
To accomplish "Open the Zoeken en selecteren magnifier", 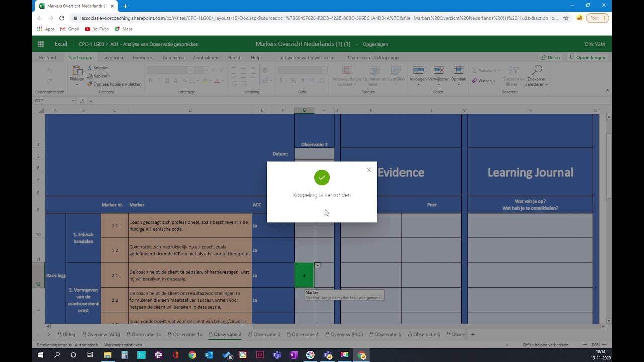I will pos(537,70).
